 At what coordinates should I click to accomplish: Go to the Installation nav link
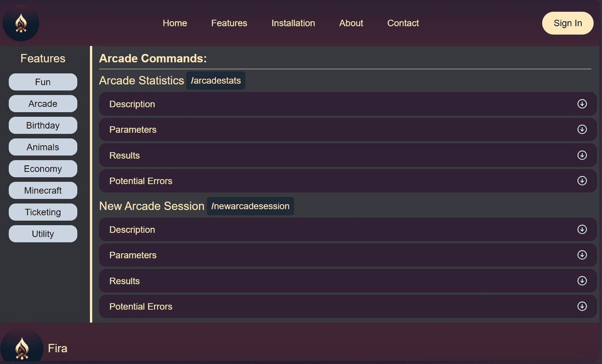click(293, 23)
